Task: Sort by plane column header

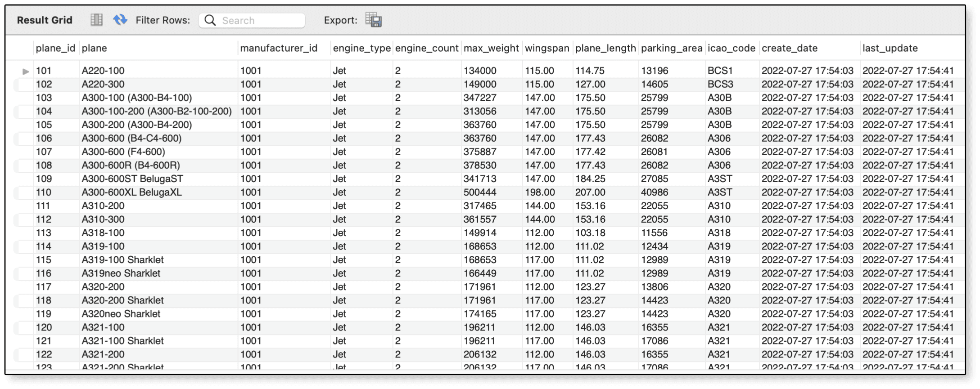Action: tap(95, 48)
